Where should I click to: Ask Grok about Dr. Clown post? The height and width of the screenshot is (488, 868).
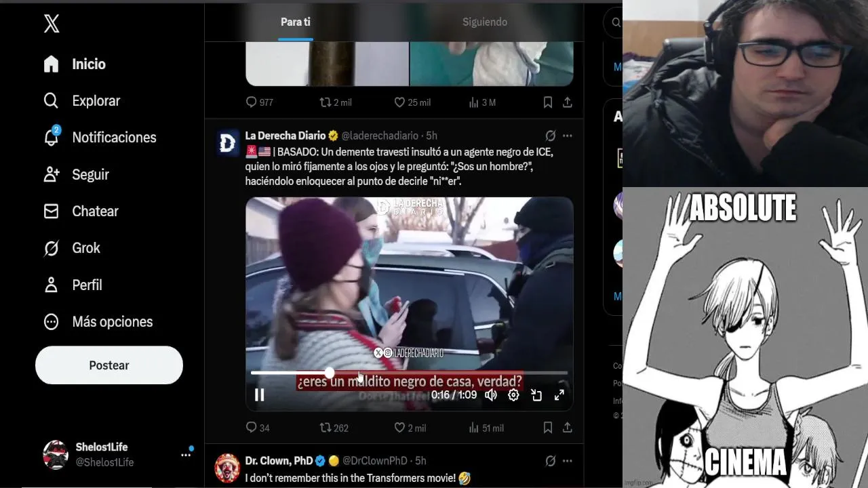click(551, 461)
